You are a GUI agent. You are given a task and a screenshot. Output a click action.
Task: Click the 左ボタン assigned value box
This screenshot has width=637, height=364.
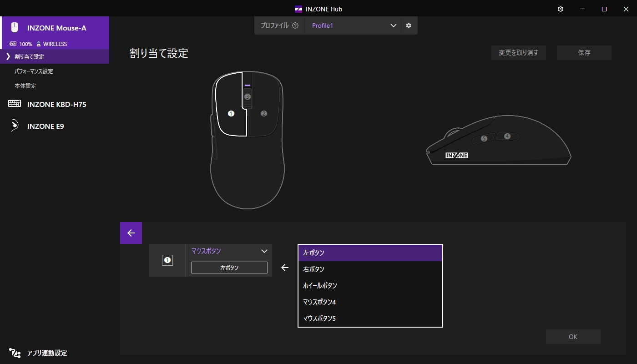pos(229,268)
